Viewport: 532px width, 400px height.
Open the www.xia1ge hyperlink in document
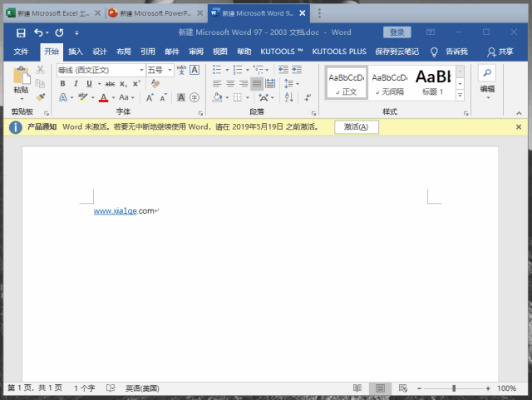coord(115,211)
